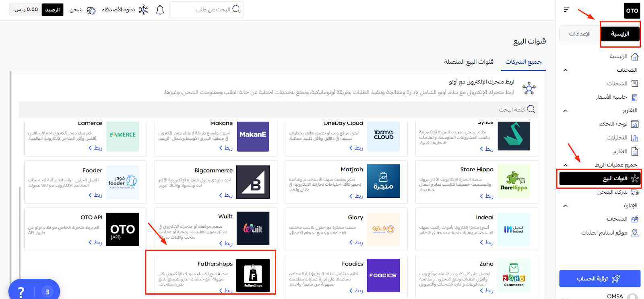Click ربط link for Store Hippo
644x299 pixels.
pyautogui.click(x=487, y=196)
